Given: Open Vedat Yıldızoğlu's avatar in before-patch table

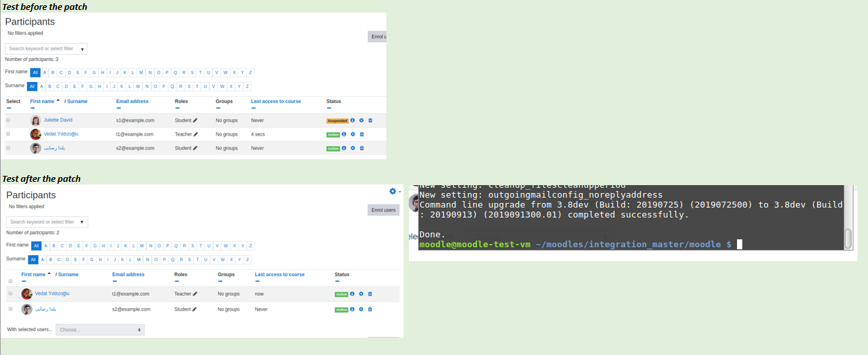Looking at the screenshot, I should tap(36, 134).
